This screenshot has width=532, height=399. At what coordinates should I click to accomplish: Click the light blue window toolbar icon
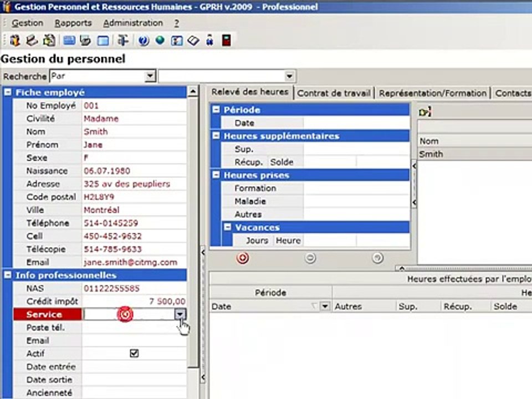tap(103, 40)
